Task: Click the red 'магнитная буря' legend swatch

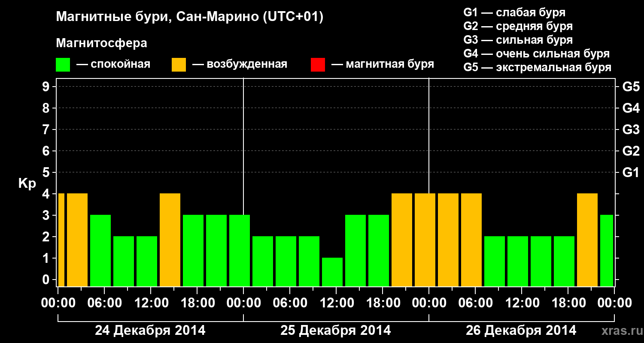Action: tap(318, 65)
